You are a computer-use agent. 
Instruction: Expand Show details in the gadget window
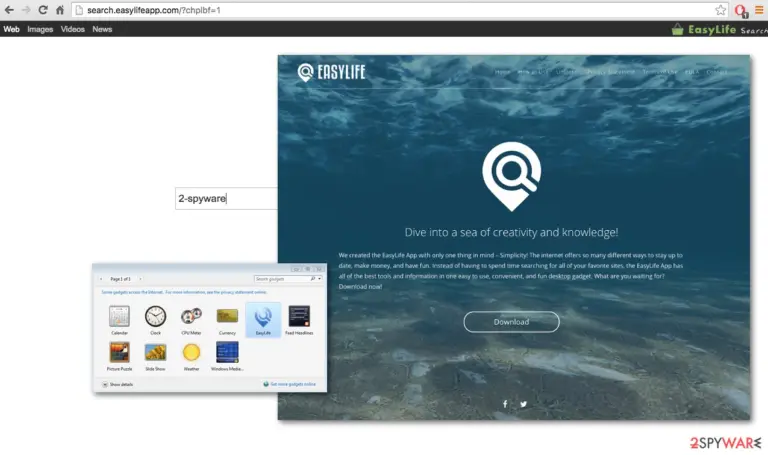[117, 384]
